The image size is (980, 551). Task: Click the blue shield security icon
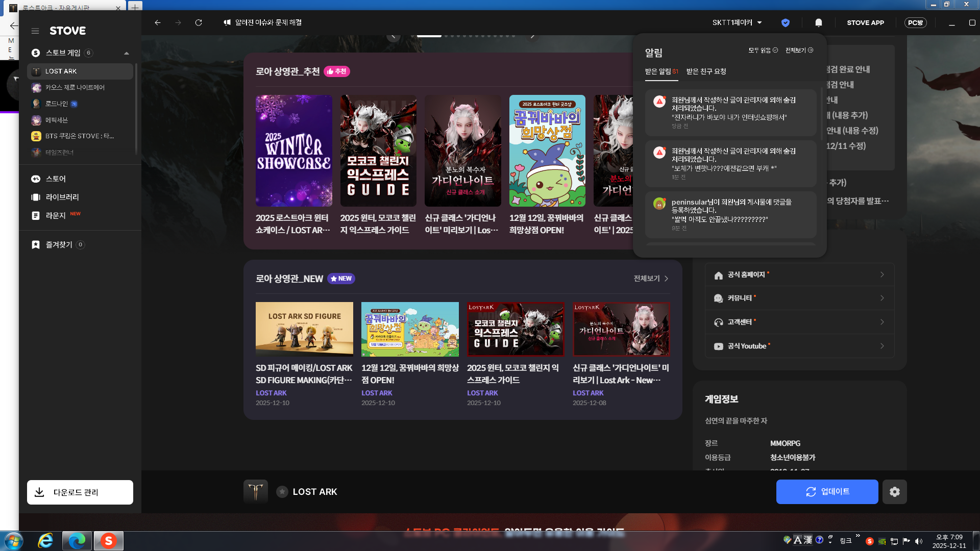click(786, 22)
